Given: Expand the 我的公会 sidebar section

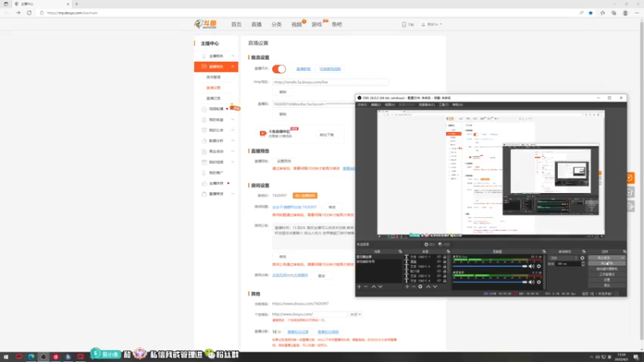Looking at the screenshot, I should pyautogui.click(x=233, y=130).
